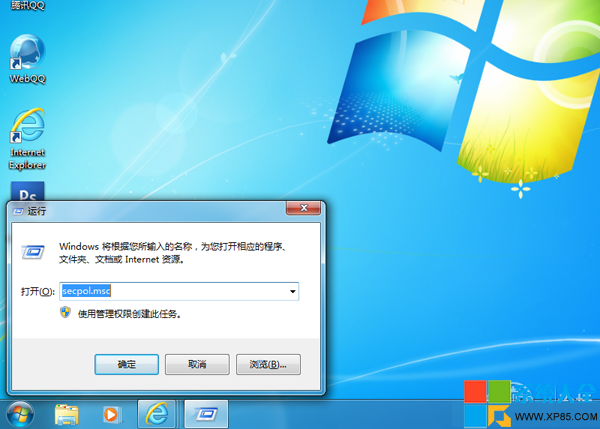Image resolution: width=600 pixels, height=429 pixels.
Task: Switch to Internet Explorer taskbar button
Action: coord(157,414)
